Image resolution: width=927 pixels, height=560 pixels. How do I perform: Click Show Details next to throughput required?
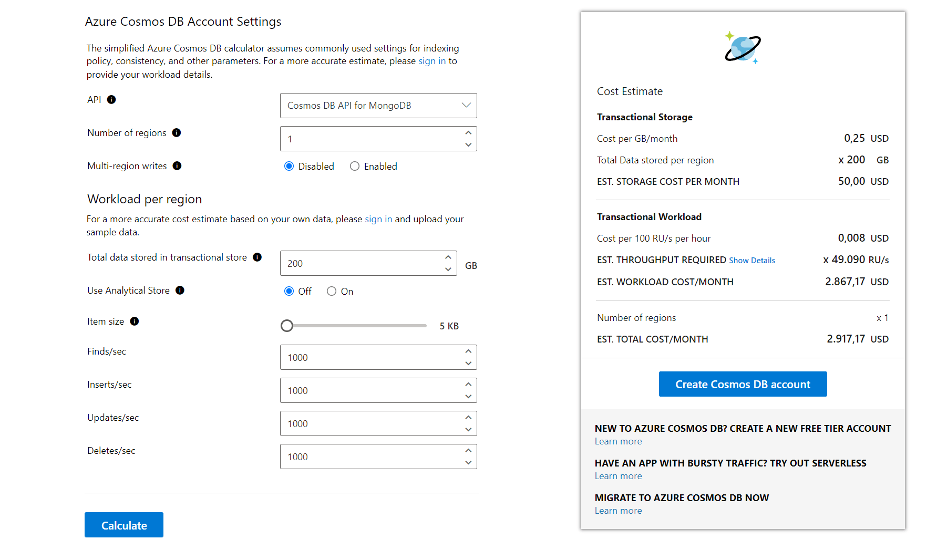point(752,260)
